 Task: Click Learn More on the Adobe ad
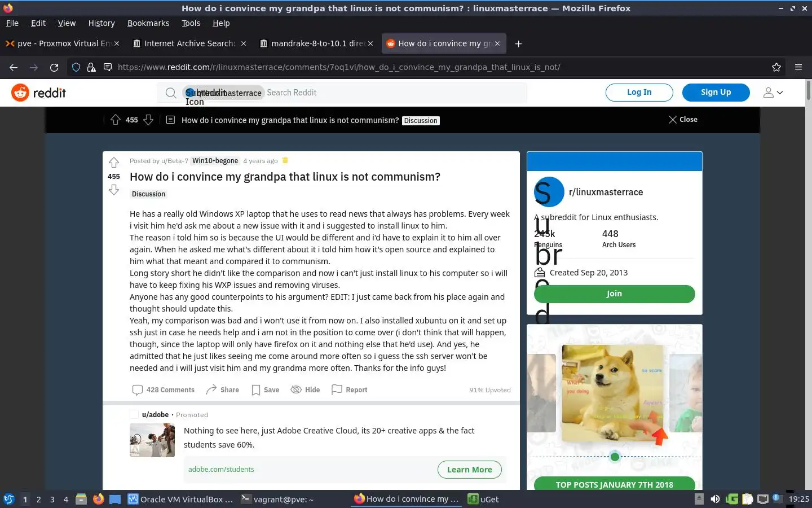click(x=470, y=470)
